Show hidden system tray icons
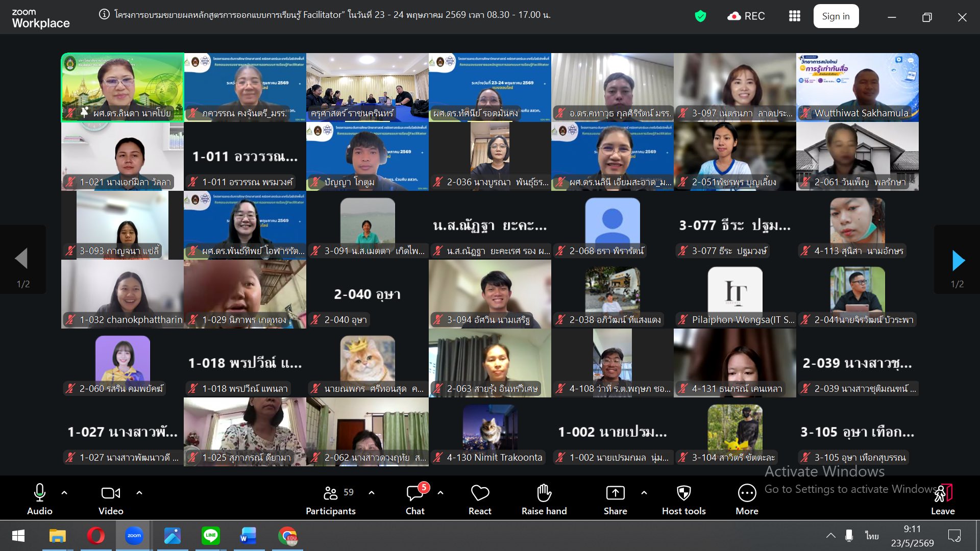980x551 pixels. click(831, 536)
